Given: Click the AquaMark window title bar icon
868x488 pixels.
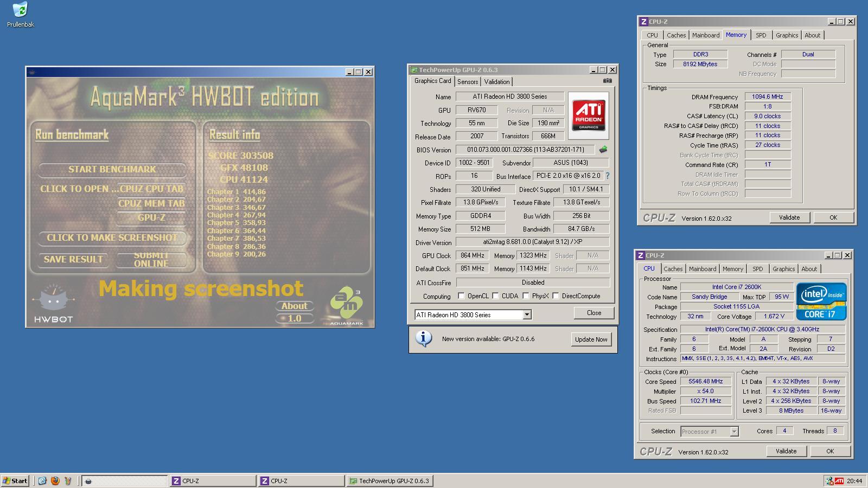Looking at the screenshot, I should pos(32,72).
